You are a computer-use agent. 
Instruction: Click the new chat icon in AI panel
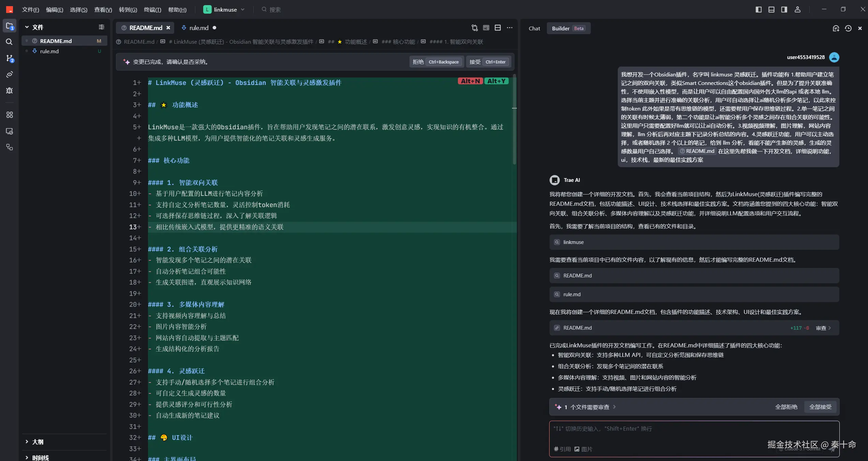click(x=836, y=28)
